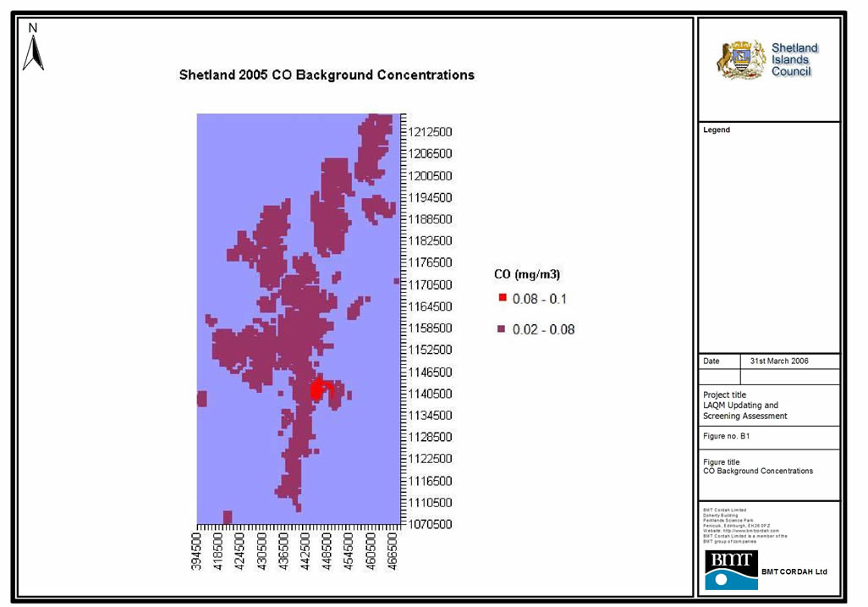Select the red 0.08 - 0.1 legend swatch
The width and height of the screenshot is (868, 607).
(x=503, y=298)
